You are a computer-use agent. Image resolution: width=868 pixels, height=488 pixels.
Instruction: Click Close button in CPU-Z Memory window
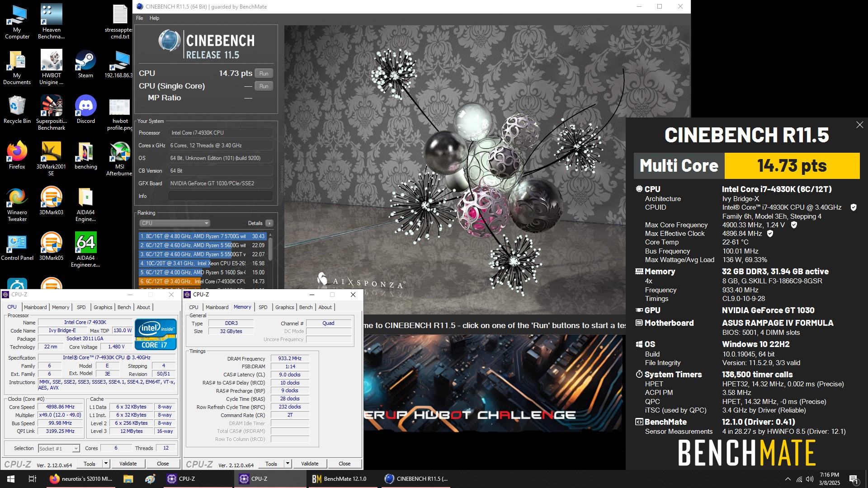[344, 464]
